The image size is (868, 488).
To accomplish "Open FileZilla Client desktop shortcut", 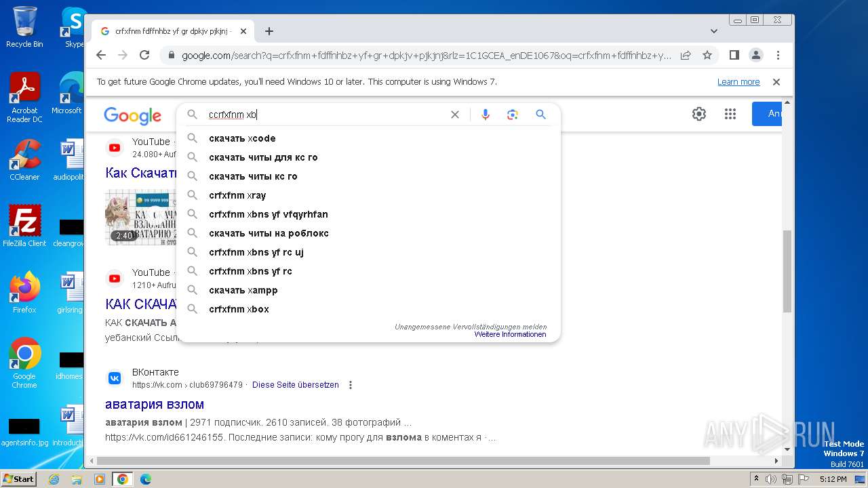I will 24,226.
